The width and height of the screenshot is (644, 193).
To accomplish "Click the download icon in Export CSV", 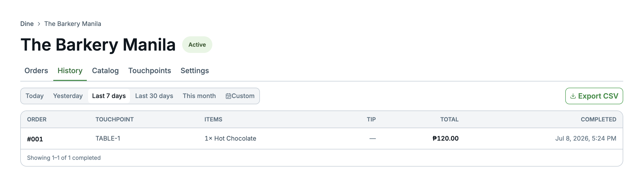I will pyautogui.click(x=573, y=96).
